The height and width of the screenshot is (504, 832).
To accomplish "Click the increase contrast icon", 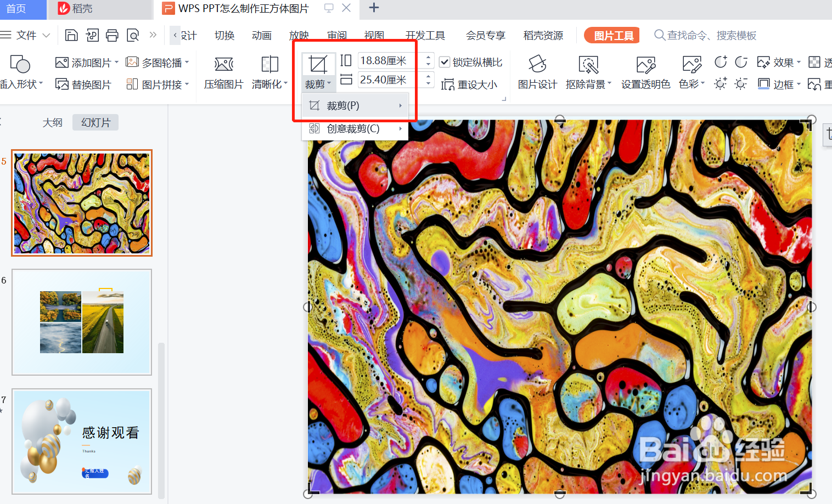I will 721,62.
